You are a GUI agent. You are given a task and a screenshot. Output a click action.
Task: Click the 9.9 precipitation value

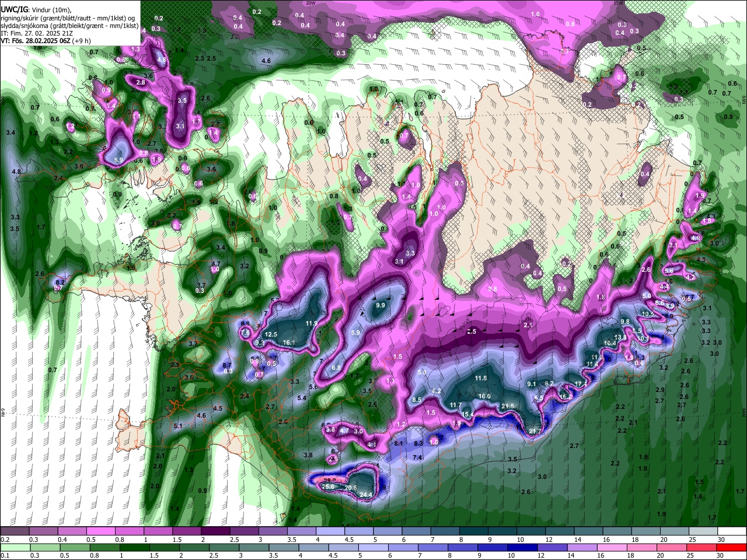tap(381, 306)
